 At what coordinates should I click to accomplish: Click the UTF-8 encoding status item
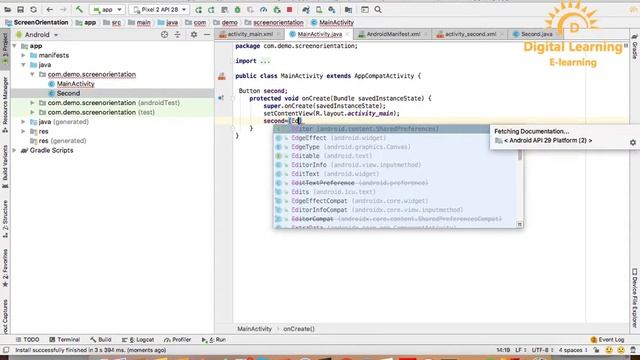click(x=542, y=350)
